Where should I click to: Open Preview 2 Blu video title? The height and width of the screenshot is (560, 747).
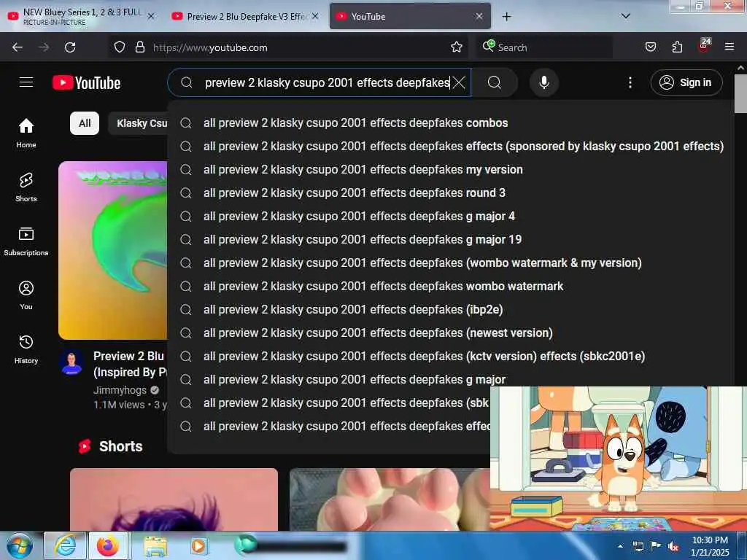point(130,364)
